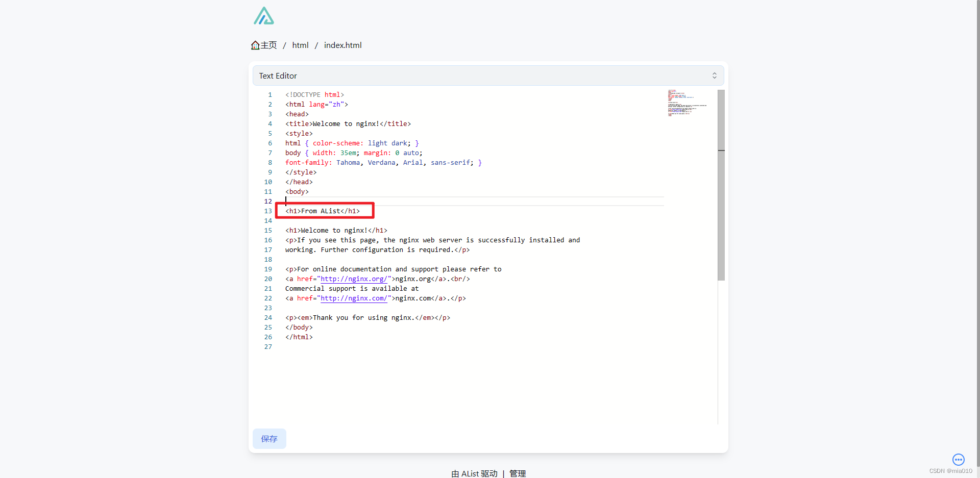Screen dimensions: 980x478
Task: Click the font-family: Tahoma line
Action: (x=383, y=163)
